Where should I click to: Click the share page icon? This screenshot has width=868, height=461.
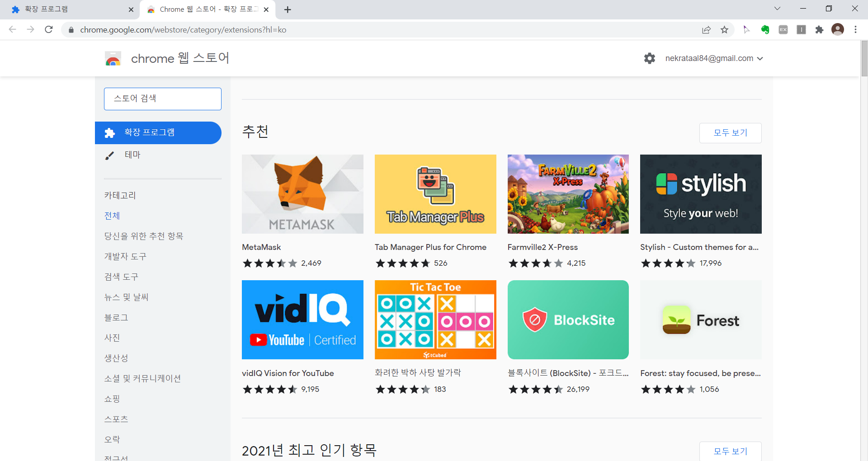tap(706, 30)
